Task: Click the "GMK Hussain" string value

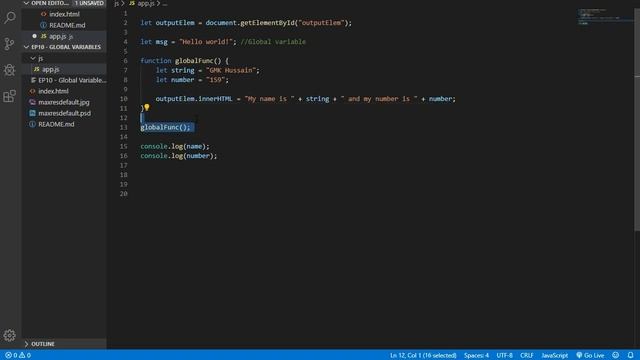Action: (231, 70)
